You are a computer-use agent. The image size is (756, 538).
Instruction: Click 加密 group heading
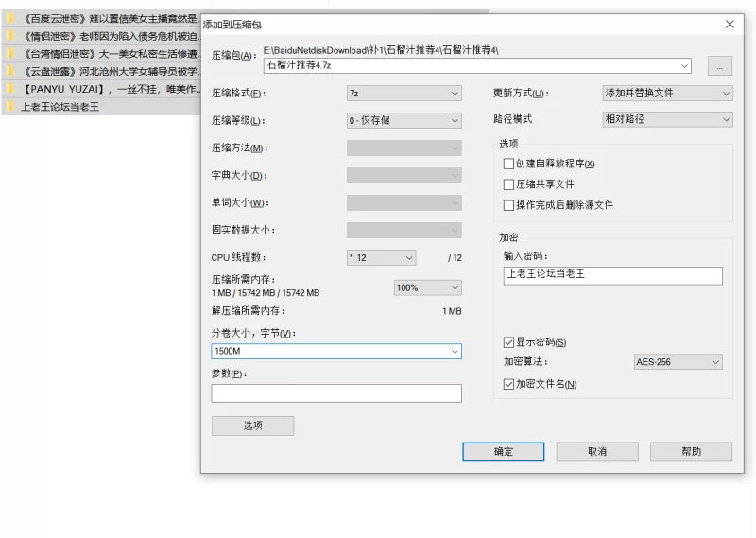click(508, 237)
